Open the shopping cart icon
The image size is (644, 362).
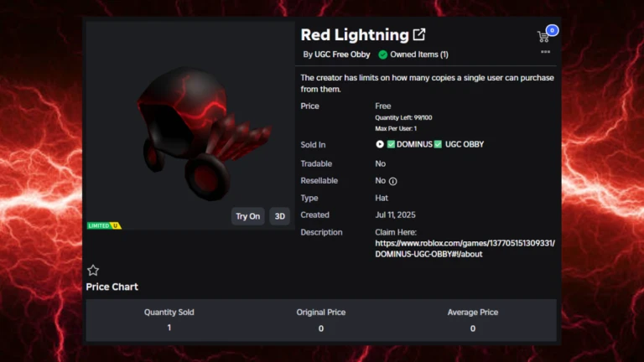543,37
